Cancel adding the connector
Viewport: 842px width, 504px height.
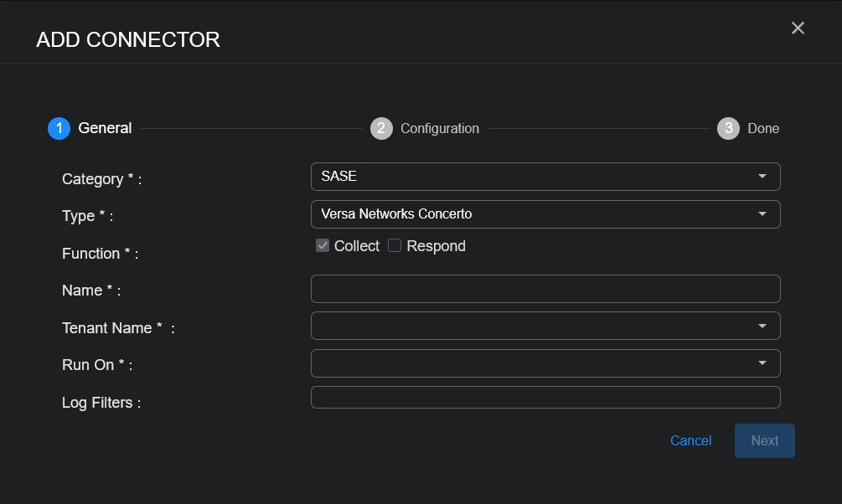pyautogui.click(x=690, y=441)
